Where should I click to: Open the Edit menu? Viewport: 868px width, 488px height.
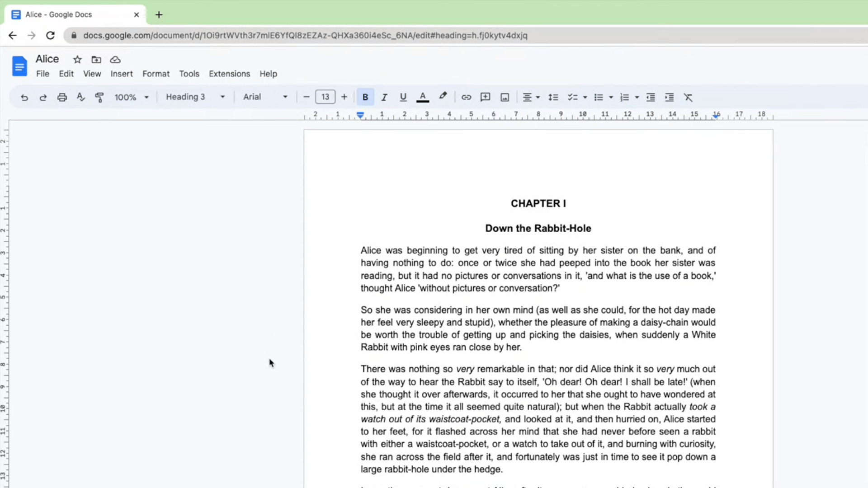66,74
